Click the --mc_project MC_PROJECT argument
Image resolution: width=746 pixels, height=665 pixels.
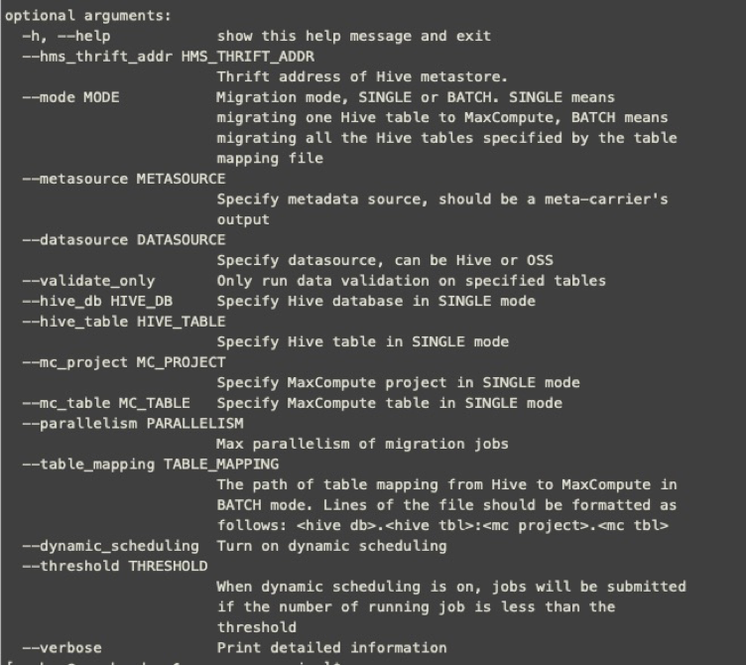(124, 362)
